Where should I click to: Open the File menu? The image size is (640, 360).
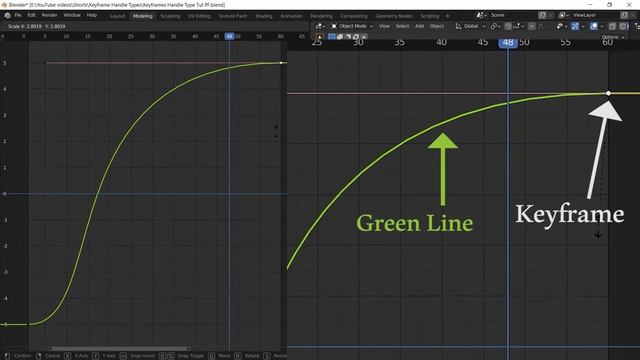coord(18,15)
